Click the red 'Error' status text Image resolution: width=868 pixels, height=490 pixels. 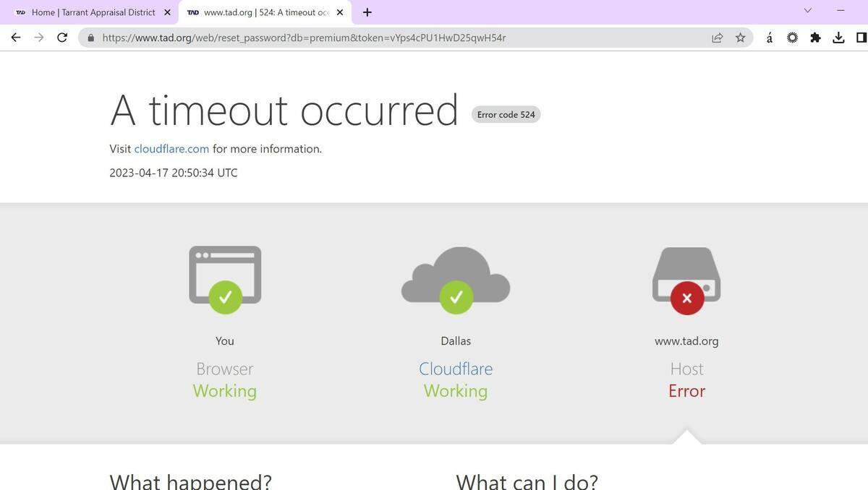point(686,391)
